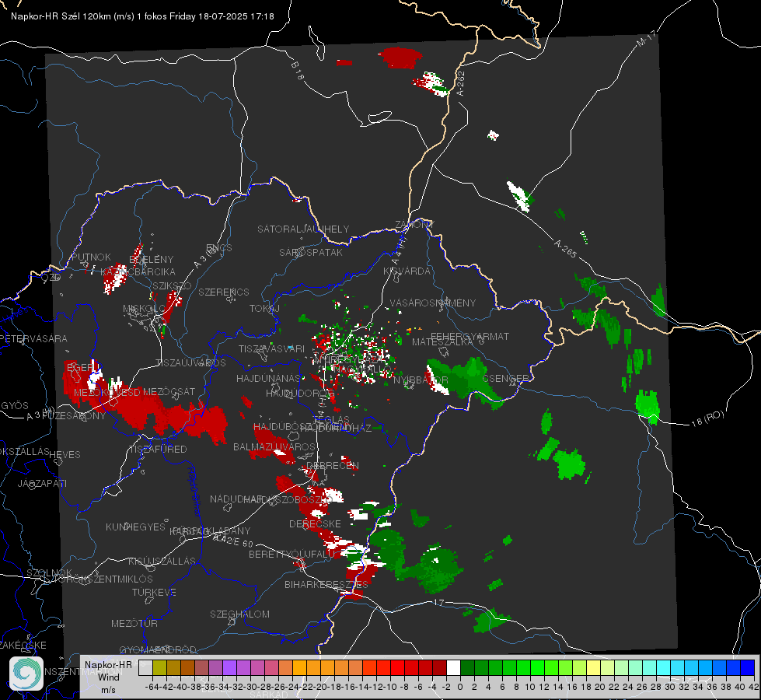Click the olive -64 m/s legend swatch
This screenshot has height=700, width=761.
[x=159, y=667]
